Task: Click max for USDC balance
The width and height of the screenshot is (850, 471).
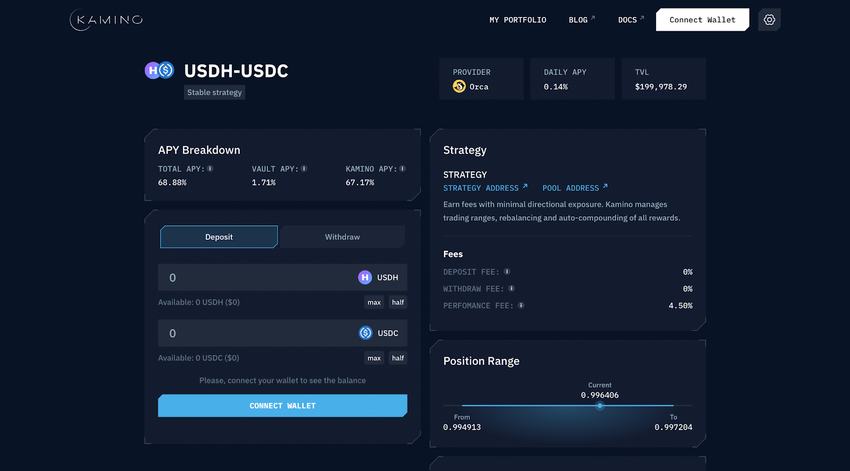Action: [x=374, y=358]
